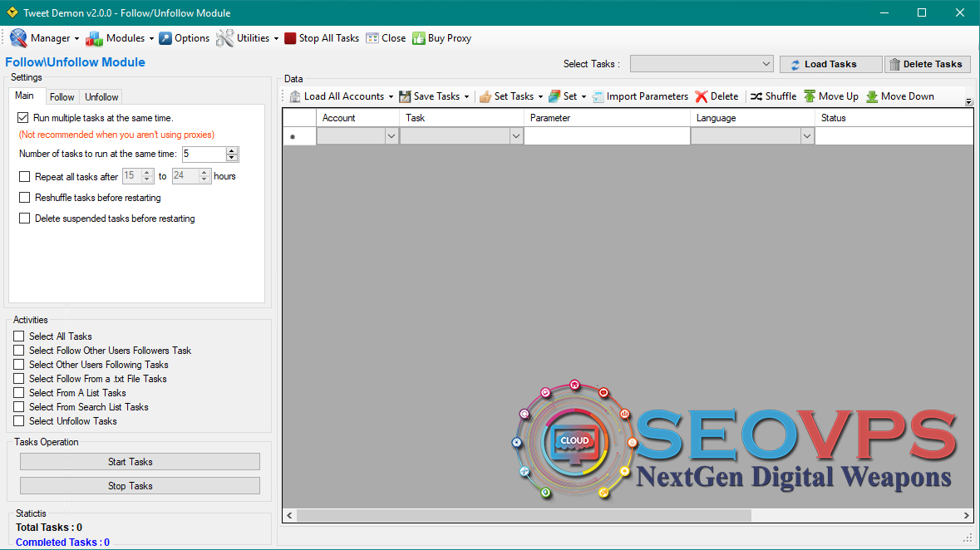This screenshot has height=550, width=980.
Task: Check Select Follow Other Users Followers Task
Action: tap(19, 351)
